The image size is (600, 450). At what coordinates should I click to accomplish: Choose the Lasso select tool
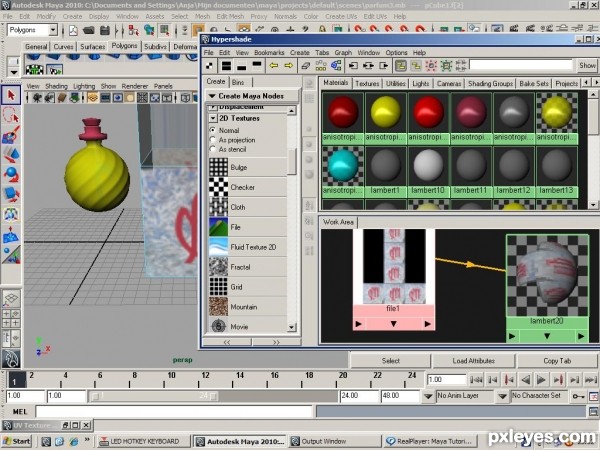pyautogui.click(x=11, y=115)
